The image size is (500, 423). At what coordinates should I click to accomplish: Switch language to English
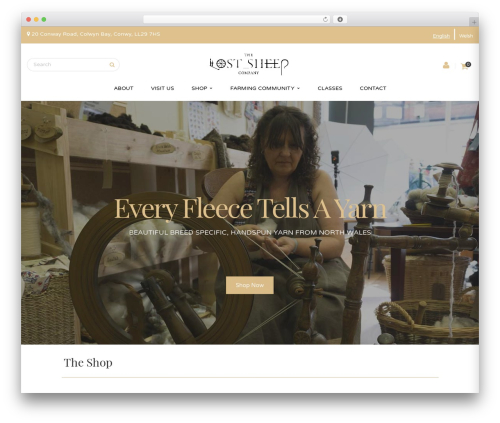tap(441, 36)
